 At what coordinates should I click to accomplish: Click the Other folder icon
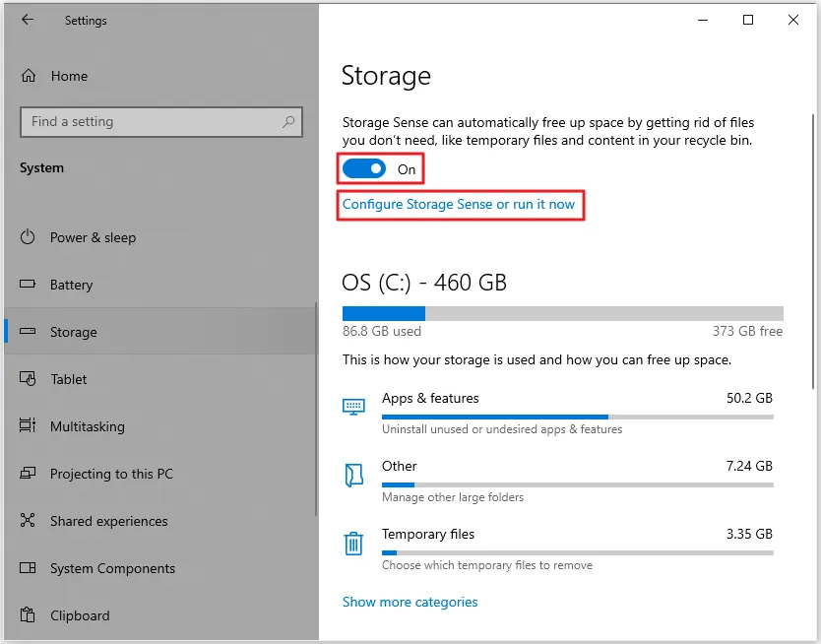(x=354, y=476)
